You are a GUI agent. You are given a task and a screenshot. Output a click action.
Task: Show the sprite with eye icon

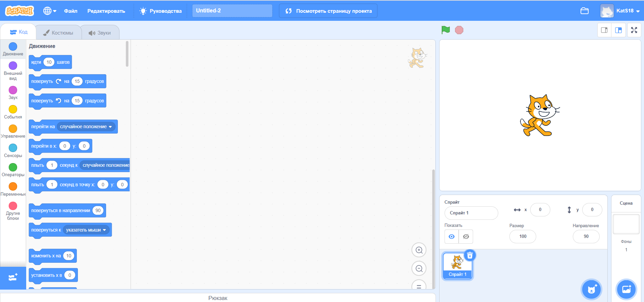[452, 237]
